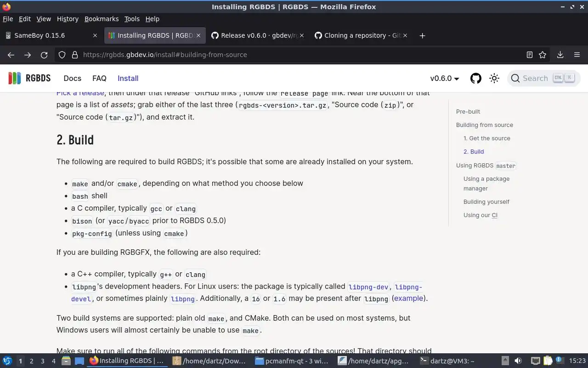Open the file manager launcher in the taskbar
Image resolution: width=588 pixels, height=368 pixels.
click(x=66, y=361)
